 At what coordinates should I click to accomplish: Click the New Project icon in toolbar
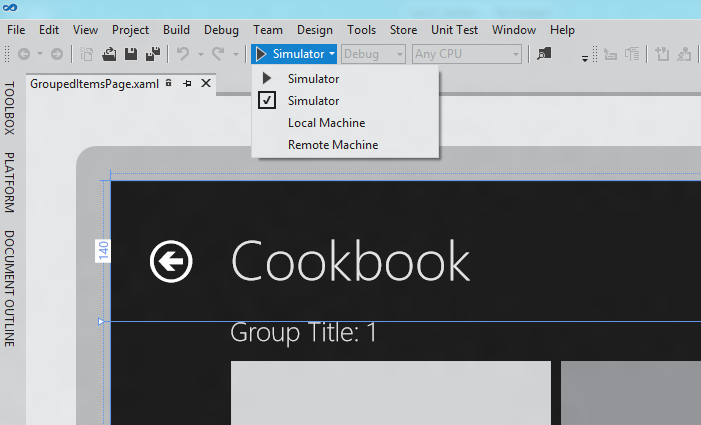point(86,54)
